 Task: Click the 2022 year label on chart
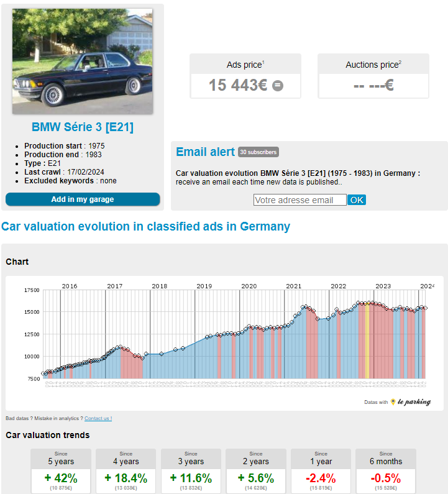tap(339, 286)
